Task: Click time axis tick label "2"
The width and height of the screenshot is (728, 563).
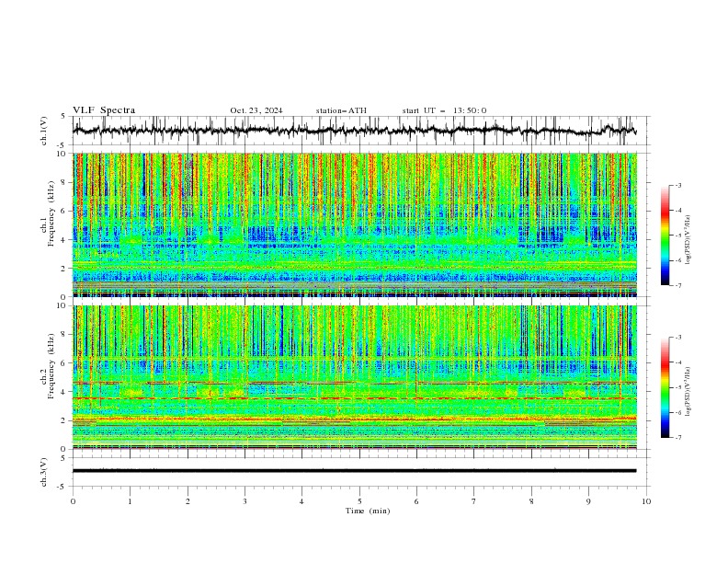Action: tap(188, 501)
